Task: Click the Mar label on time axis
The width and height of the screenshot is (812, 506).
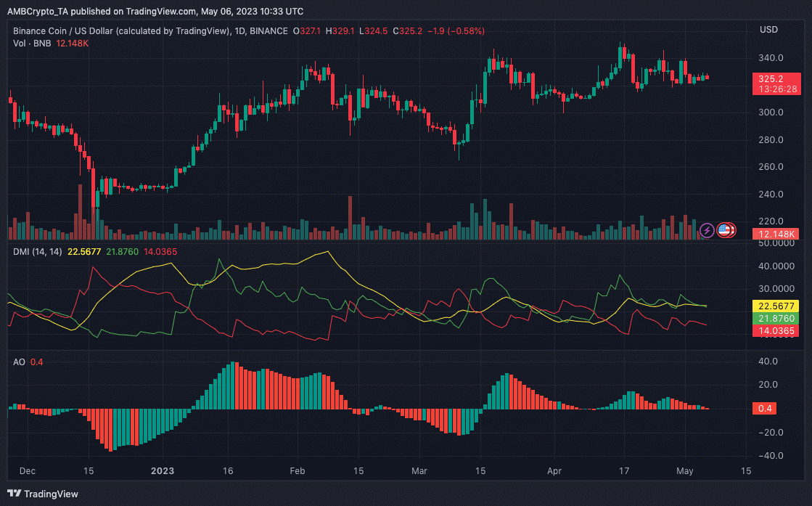Action: [x=419, y=470]
